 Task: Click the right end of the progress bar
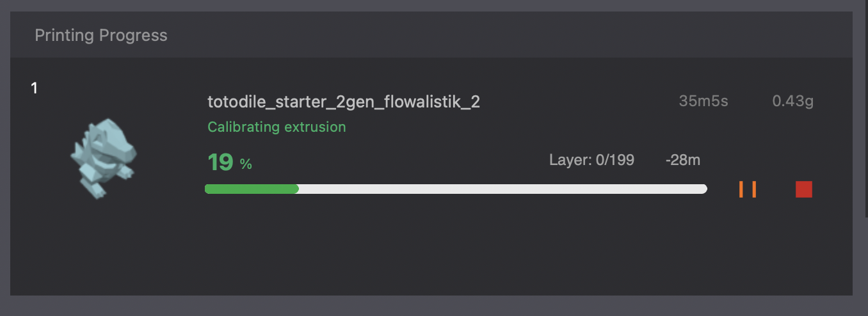(x=703, y=189)
